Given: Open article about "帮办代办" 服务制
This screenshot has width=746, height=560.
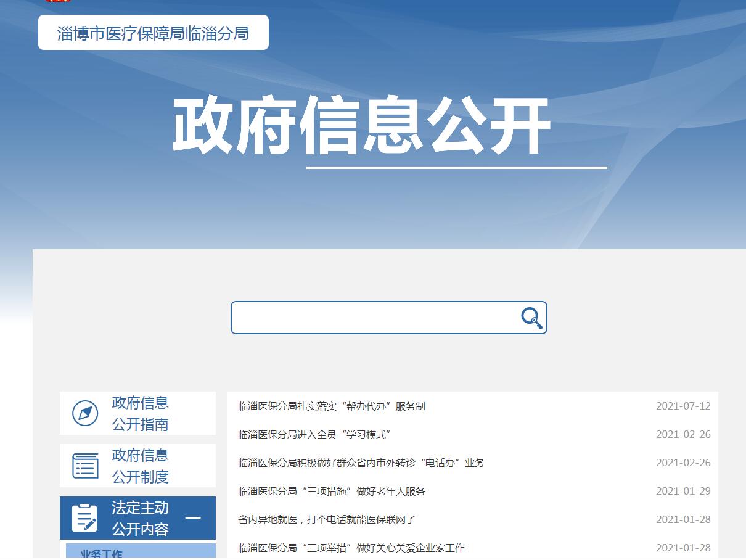Looking at the screenshot, I should [x=331, y=406].
